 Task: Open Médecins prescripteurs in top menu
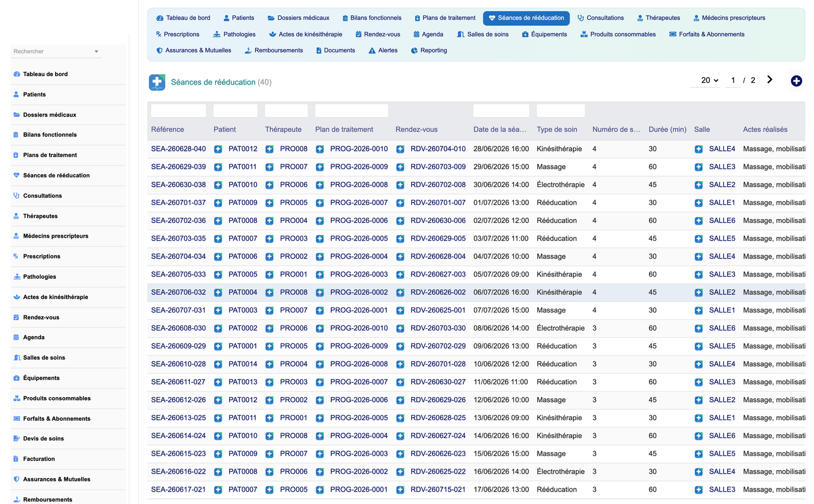click(x=729, y=18)
